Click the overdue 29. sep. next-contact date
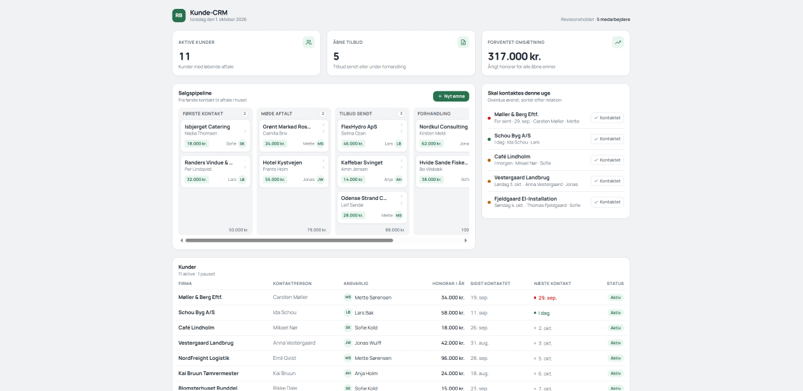The image size is (803, 391). [x=547, y=298]
